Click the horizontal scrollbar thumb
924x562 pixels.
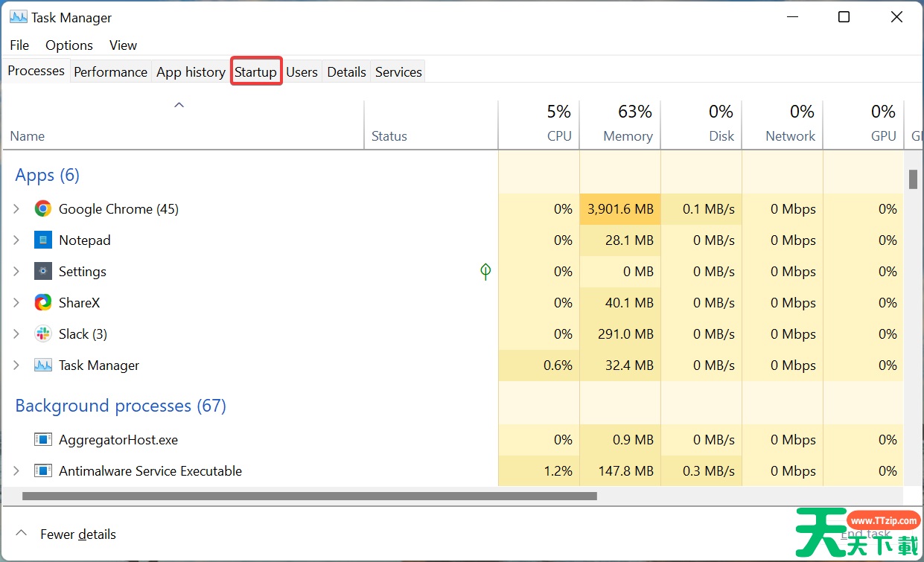(x=309, y=496)
